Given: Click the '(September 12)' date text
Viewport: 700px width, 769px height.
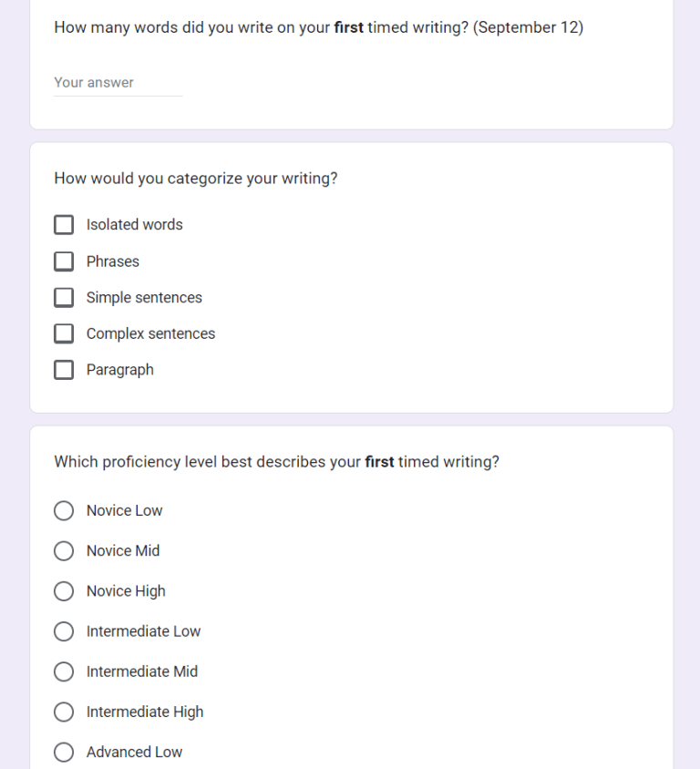Looking at the screenshot, I should tap(529, 27).
